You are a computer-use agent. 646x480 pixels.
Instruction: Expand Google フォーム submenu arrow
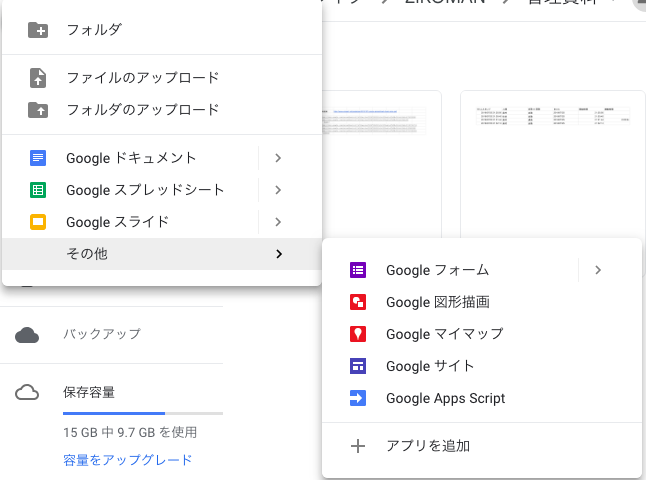[x=598, y=270]
